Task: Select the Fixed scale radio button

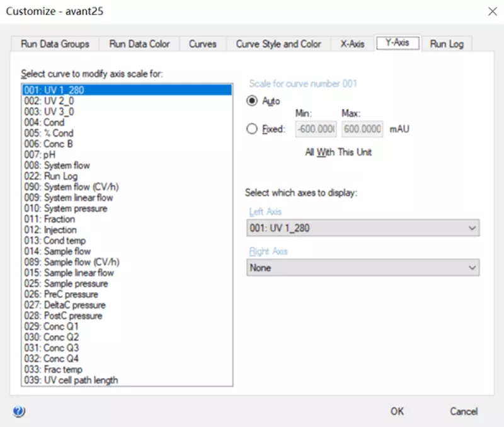Action: [x=253, y=129]
